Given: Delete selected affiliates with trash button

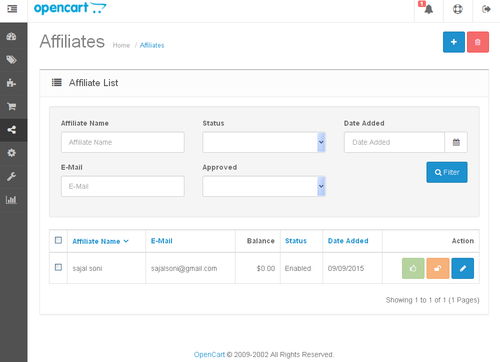Looking at the screenshot, I should 478,42.
